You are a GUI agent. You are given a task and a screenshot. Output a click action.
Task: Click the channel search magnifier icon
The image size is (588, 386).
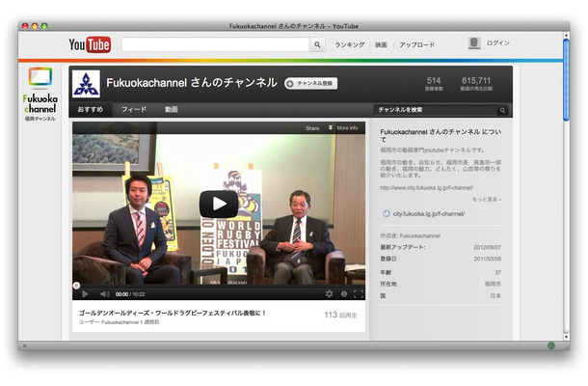click(502, 110)
